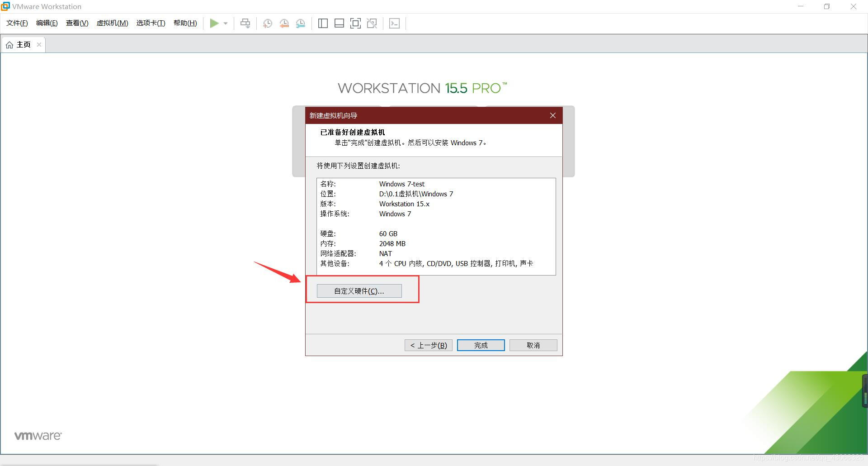Click the network adapter value NAT

point(386,254)
